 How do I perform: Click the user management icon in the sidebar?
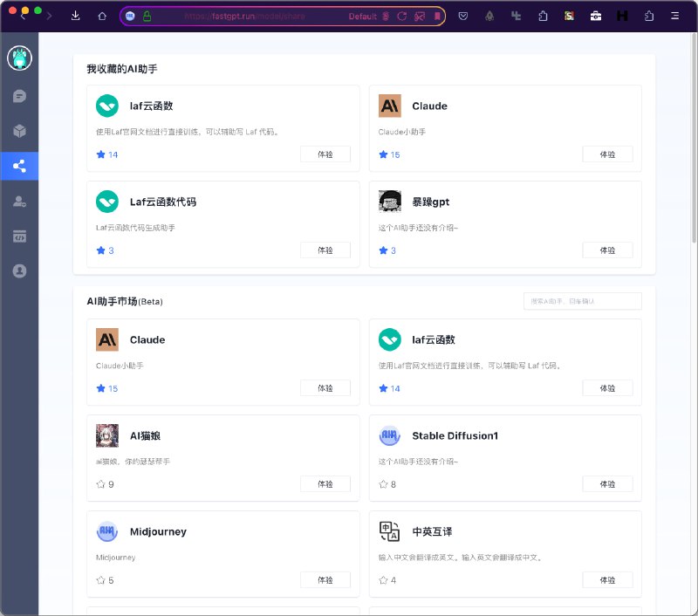(19, 201)
